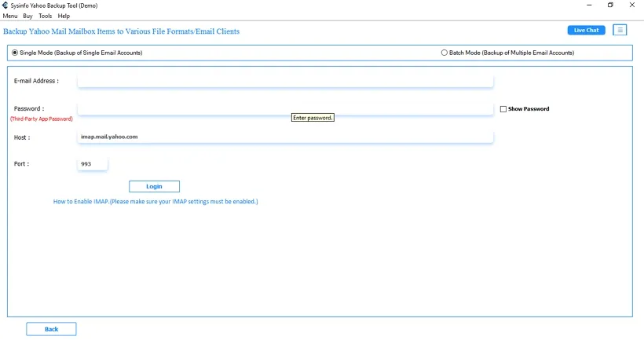The height and width of the screenshot is (340, 644).
Task: Focus the E-mail Address input field
Action: pyautogui.click(x=285, y=81)
